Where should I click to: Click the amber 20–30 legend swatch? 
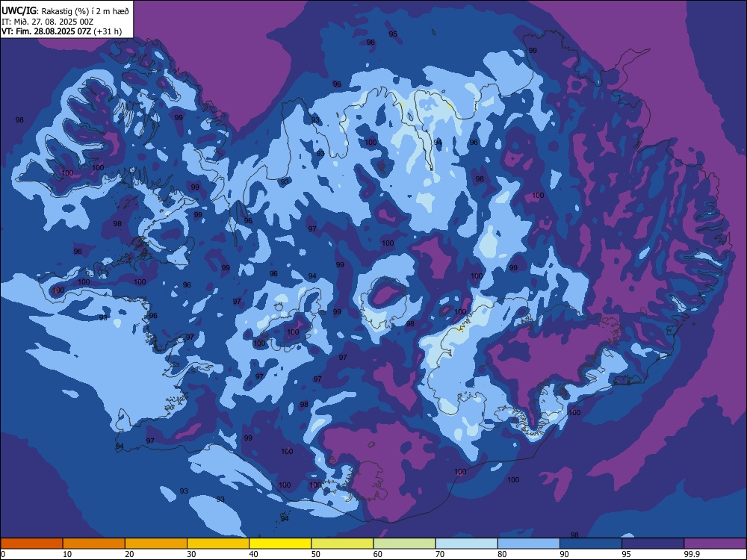[x=156, y=544]
